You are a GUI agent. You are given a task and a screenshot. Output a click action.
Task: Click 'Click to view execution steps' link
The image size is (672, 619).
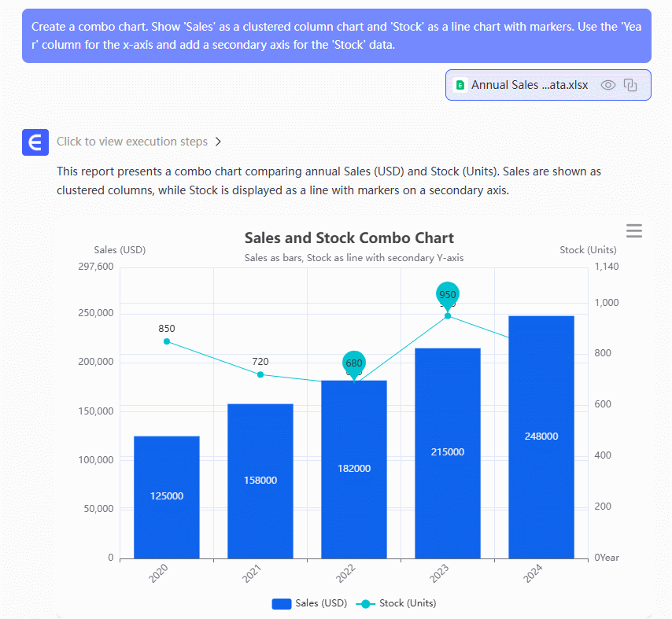click(132, 142)
